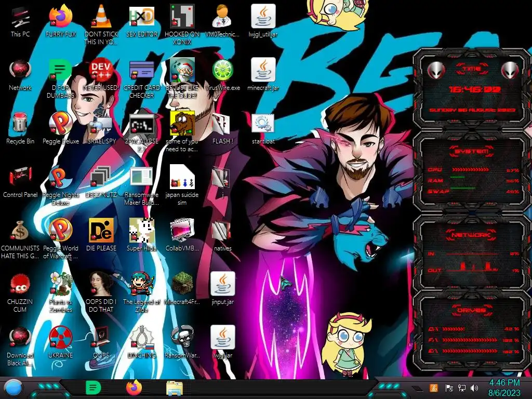This screenshot has width=532, height=399.
Task: Open the DEEZ NUTZ stacked windows icon
Action: (101, 177)
